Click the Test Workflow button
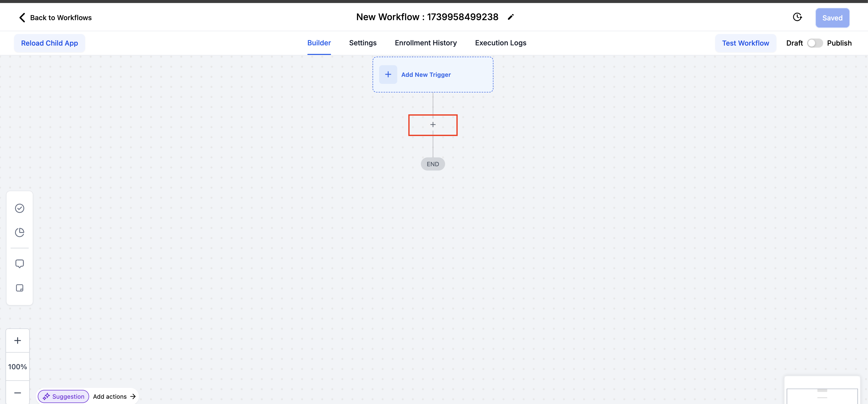This screenshot has height=404, width=868. click(745, 43)
